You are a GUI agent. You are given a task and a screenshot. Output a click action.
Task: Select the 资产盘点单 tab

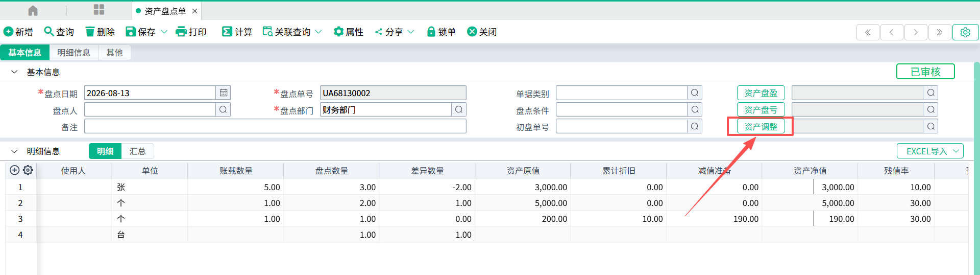click(x=165, y=11)
